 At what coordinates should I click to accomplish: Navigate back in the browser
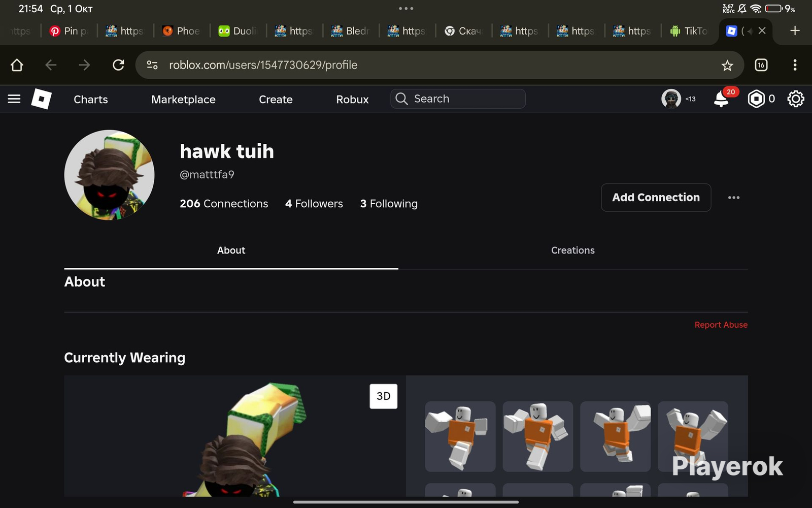[51, 65]
